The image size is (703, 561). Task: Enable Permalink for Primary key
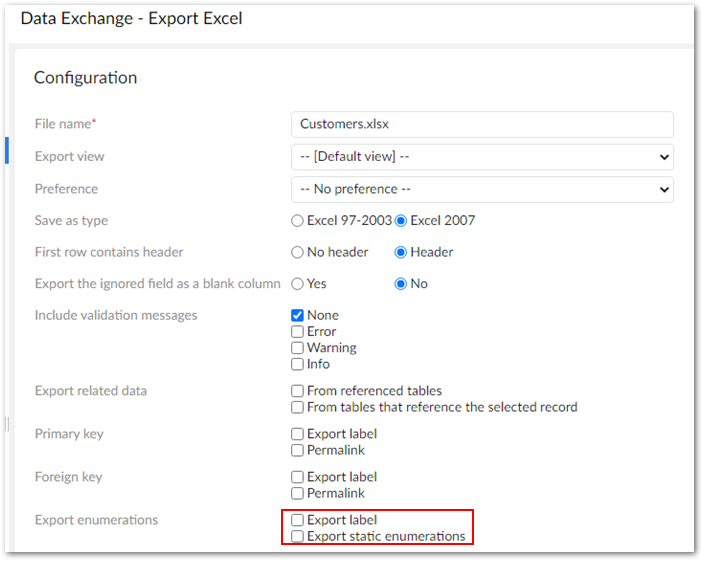(298, 450)
